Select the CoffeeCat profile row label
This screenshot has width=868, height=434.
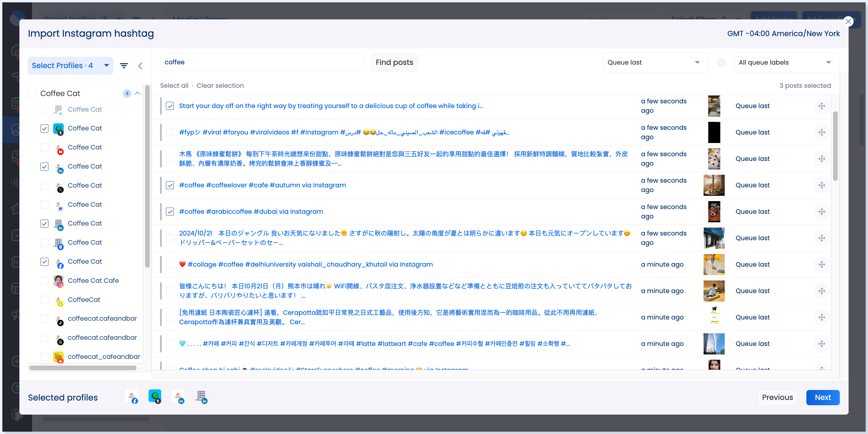pos(84,300)
